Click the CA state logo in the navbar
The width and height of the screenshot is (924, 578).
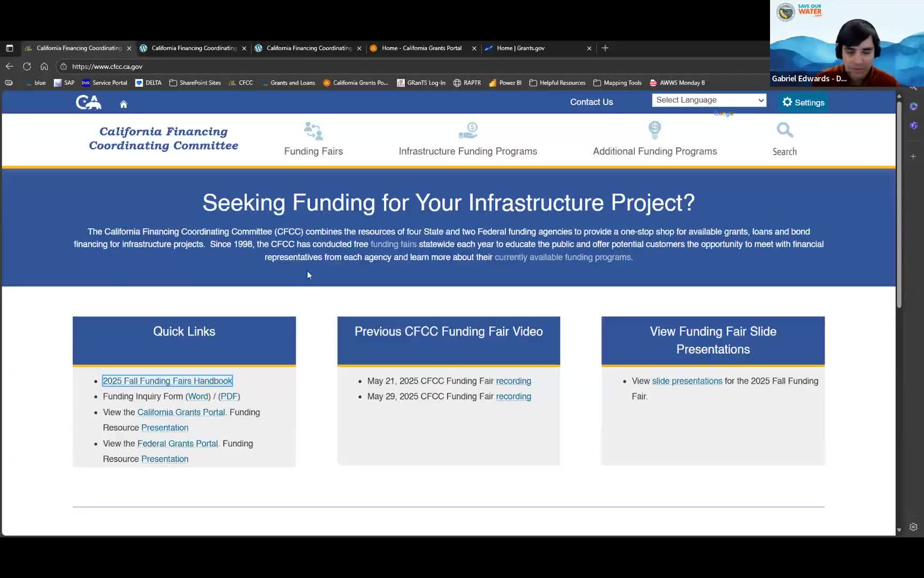pos(88,102)
